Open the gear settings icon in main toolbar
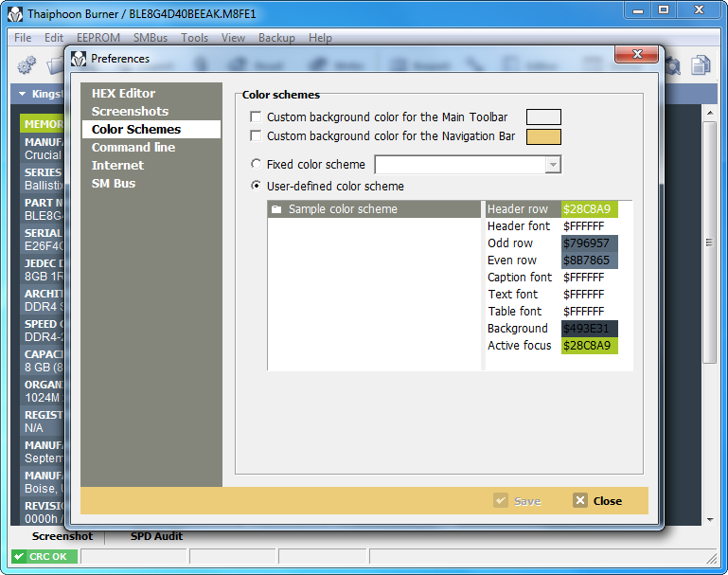The width and height of the screenshot is (728, 575). coord(27,65)
